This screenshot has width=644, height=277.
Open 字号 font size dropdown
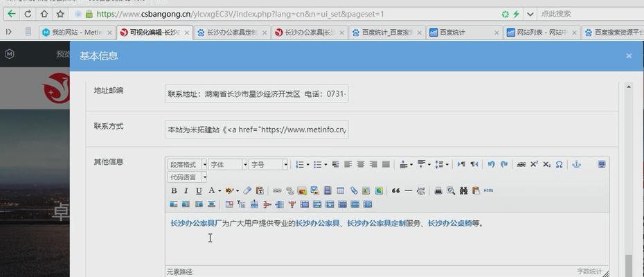(268, 164)
